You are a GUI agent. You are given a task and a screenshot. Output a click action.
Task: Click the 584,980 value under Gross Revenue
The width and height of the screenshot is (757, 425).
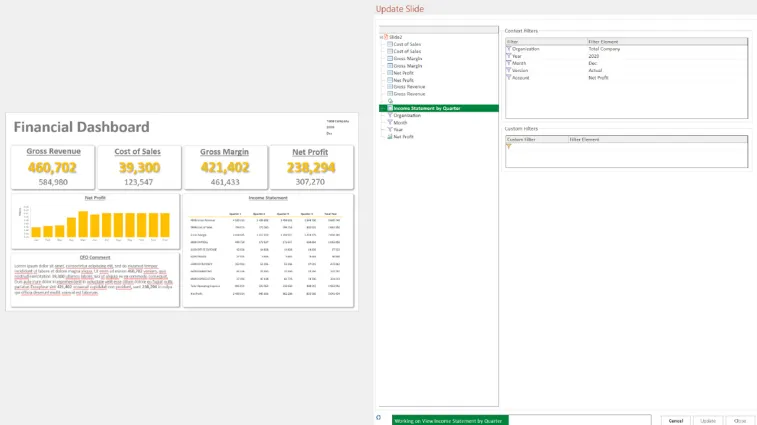pos(53,182)
